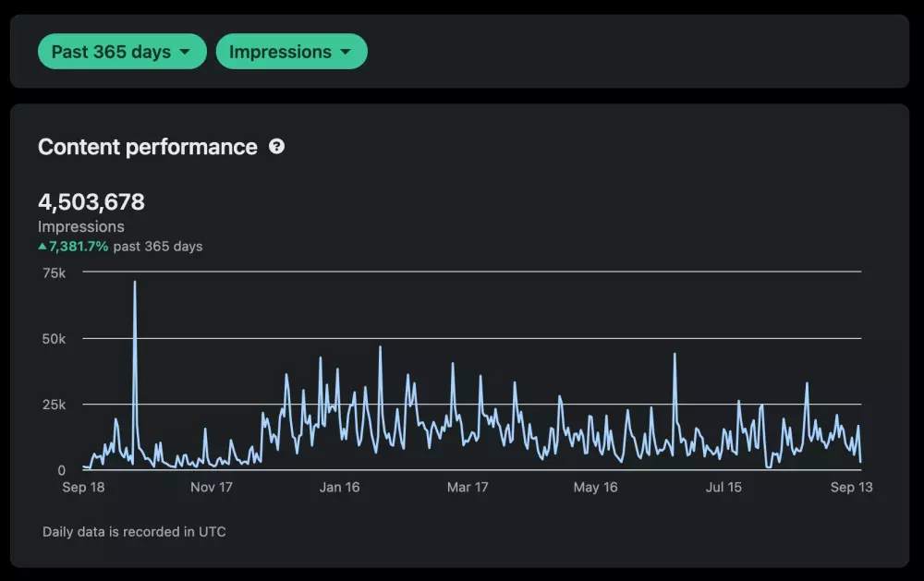Image resolution: width=924 pixels, height=581 pixels.
Task: Open the Impressions metric dropdown
Action: click(291, 52)
